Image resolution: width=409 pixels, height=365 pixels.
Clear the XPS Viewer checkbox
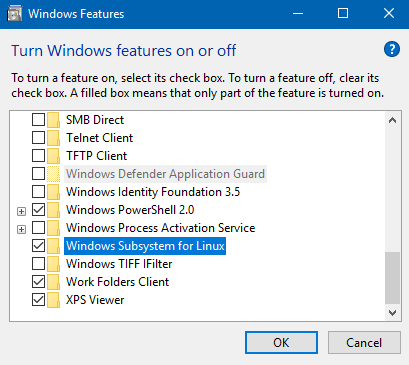(38, 299)
